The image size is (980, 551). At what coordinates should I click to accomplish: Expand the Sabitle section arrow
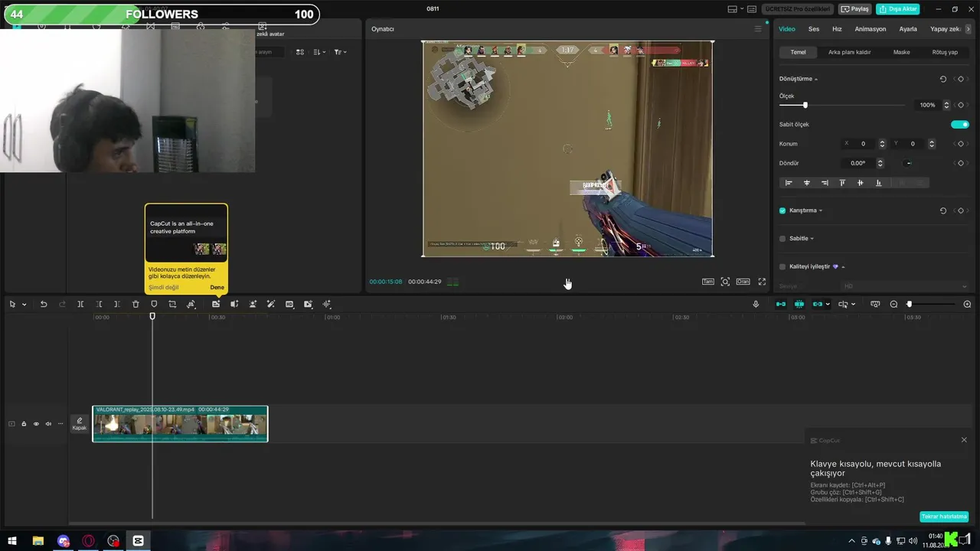click(x=812, y=239)
